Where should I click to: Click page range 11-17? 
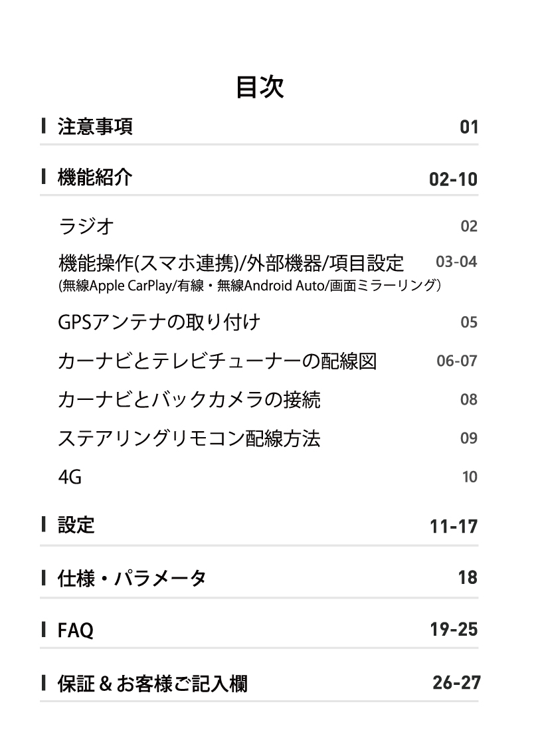pos(454,527)
